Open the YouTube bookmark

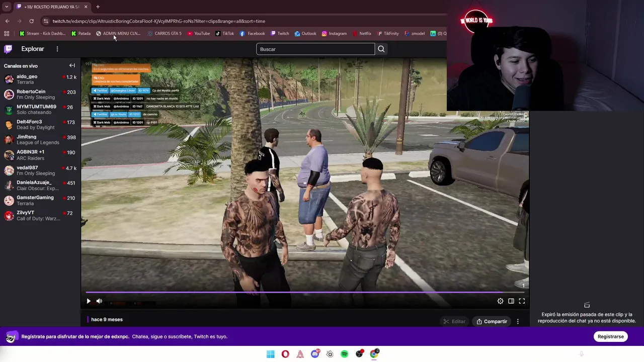point(198,33)
